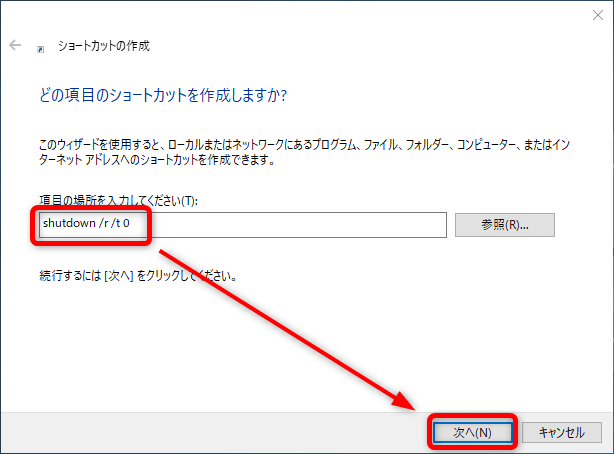This screenshot has width=614, height=454.
Task: Proceed with the 次へ(N) button
Action: 472,432
